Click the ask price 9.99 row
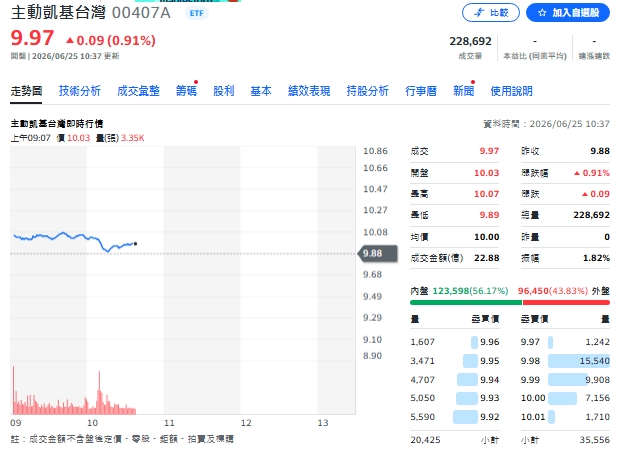Image resolution: width=625 pixels, height=466 pixels. 565,379
